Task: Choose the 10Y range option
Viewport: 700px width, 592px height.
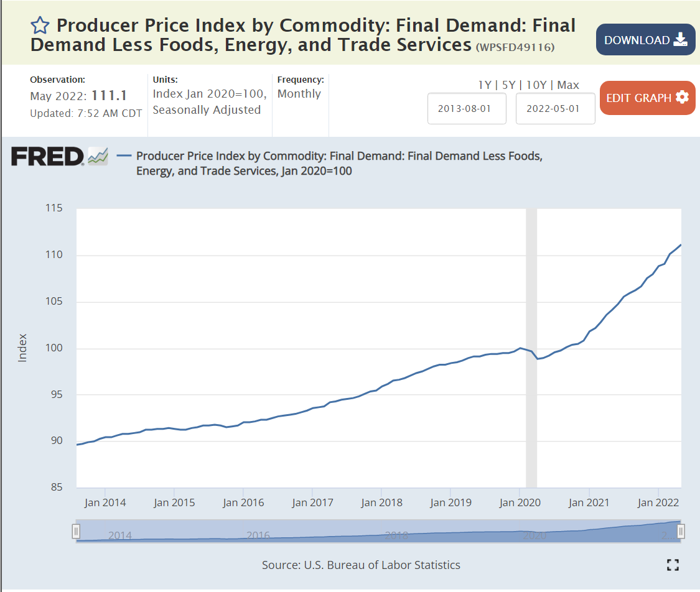Action: (x=537, y=85)
